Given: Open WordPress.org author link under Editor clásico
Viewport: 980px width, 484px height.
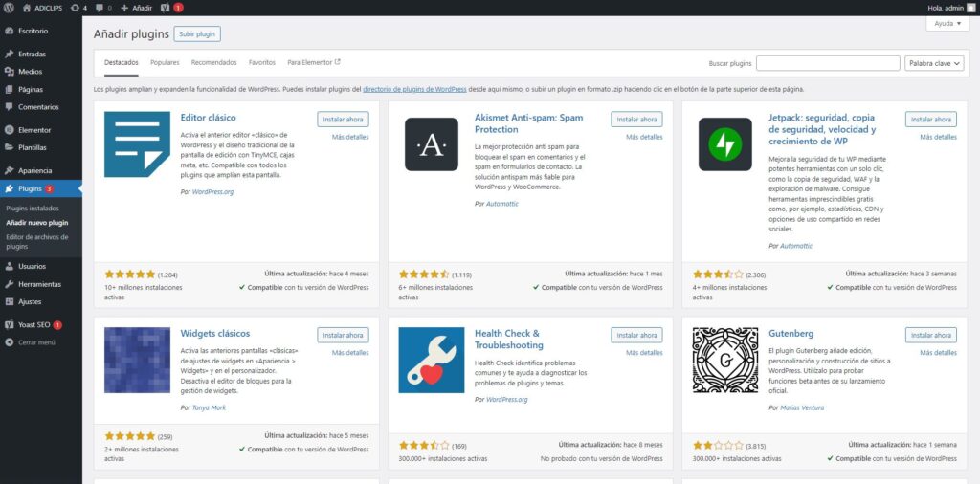Looking at the screenshot, I should [212, 191].
